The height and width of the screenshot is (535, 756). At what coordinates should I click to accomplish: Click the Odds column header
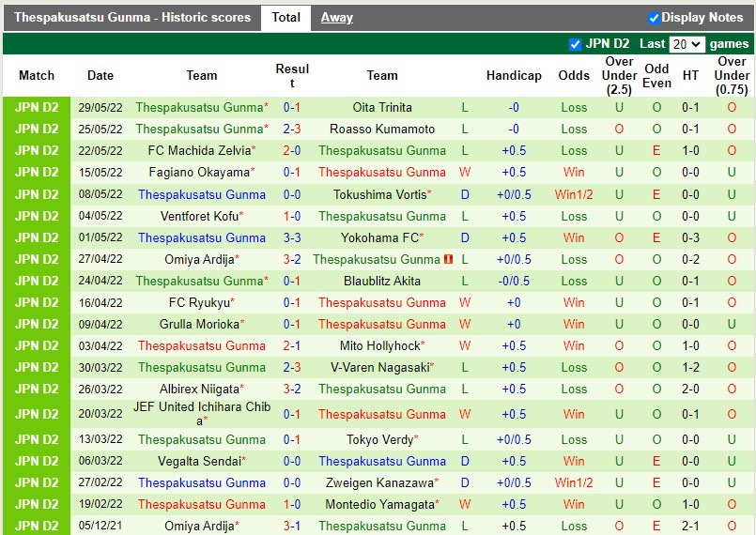coord(574,76)
